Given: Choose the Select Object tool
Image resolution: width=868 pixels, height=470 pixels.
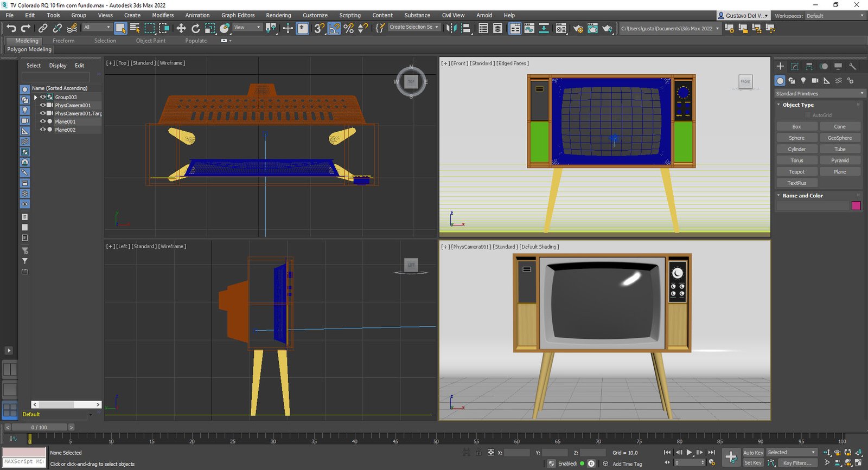Looking at the screenshot, I should 121,28.
